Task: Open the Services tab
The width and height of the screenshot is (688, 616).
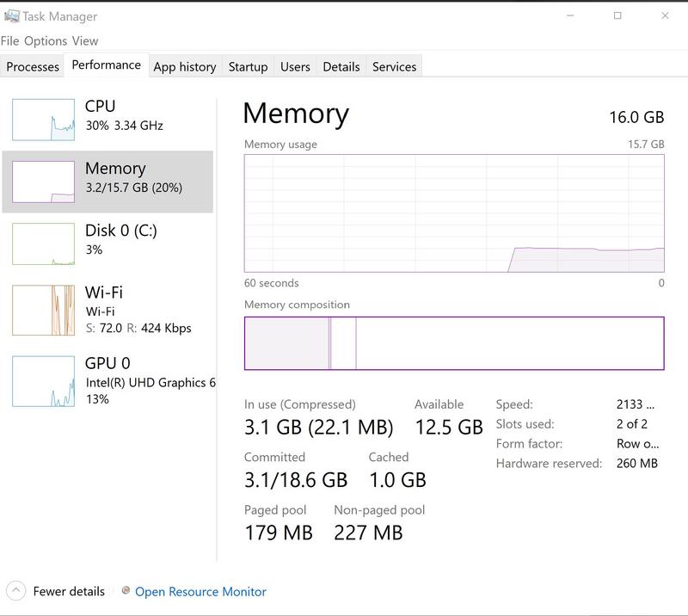Action: coord(395,66)
